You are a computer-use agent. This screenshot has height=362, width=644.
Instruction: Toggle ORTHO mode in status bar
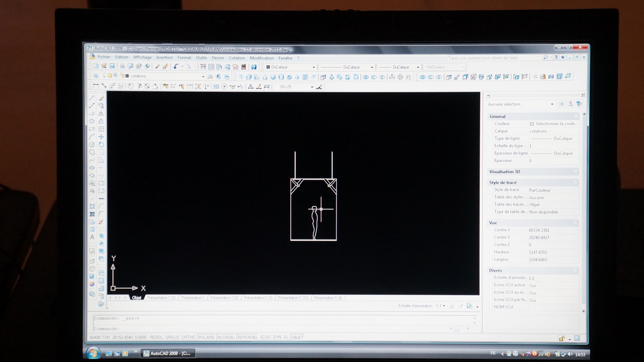(188, 337)
